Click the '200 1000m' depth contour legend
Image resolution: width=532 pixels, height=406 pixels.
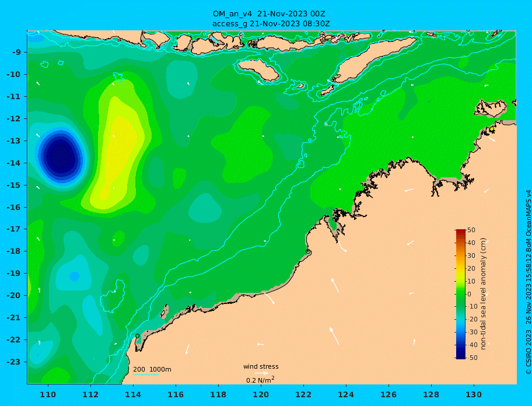(x=152, y=369)
